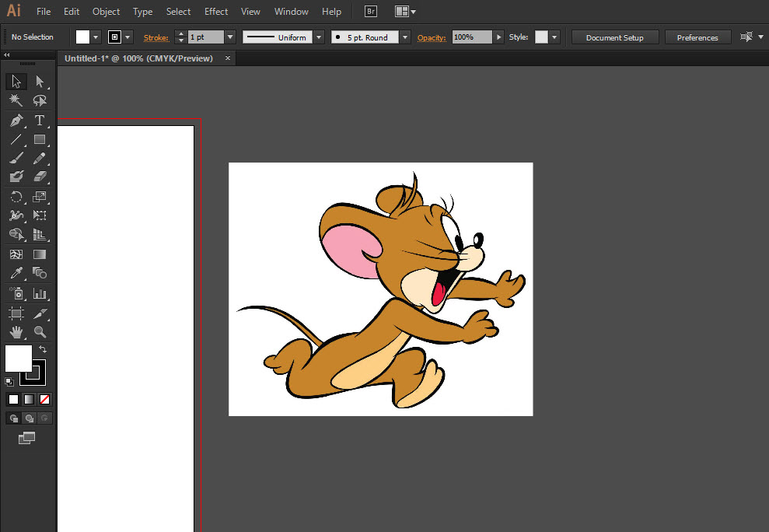Viewport: 769px width, 532px height.
Task: Select the Gradient tool
Action: (x=40, y=254)
